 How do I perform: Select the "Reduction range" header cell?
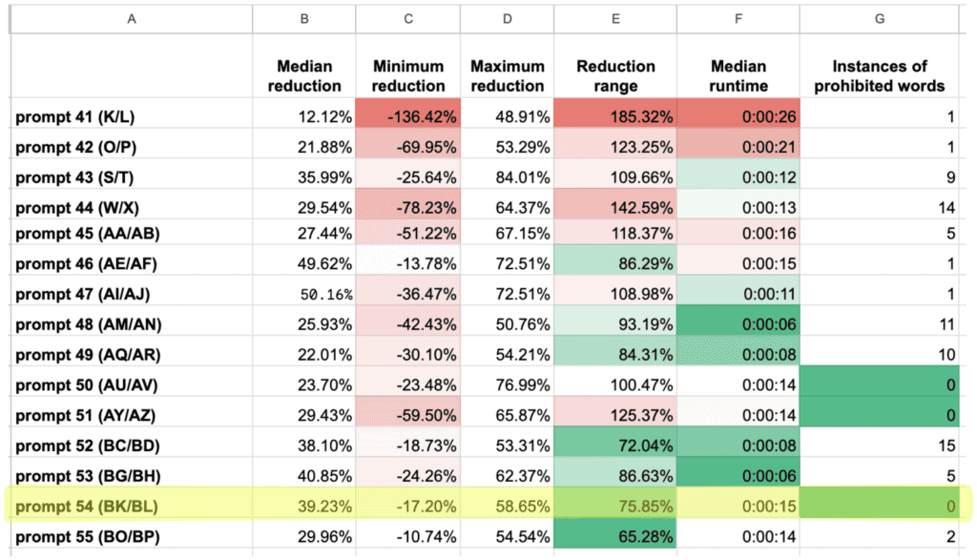tap(615, 75)
